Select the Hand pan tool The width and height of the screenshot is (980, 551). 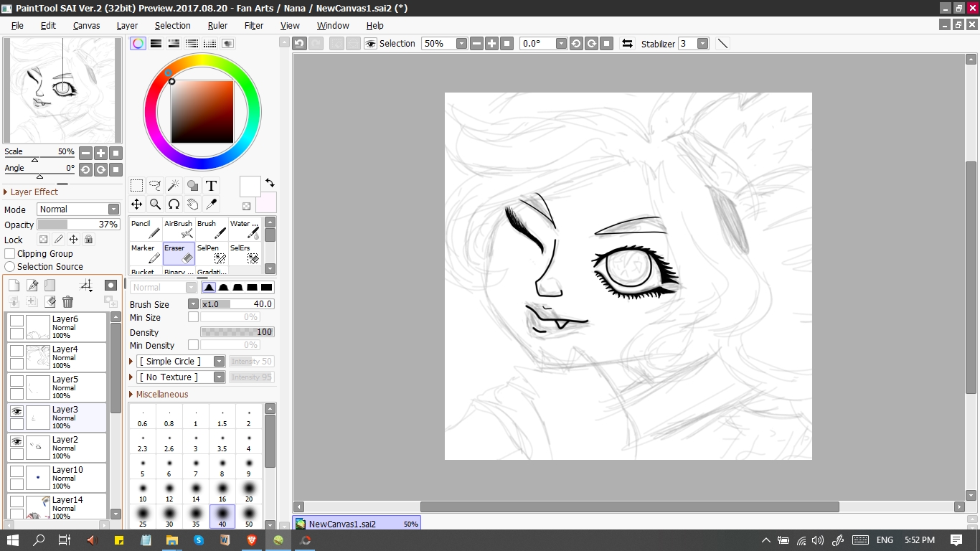point(192,204)
